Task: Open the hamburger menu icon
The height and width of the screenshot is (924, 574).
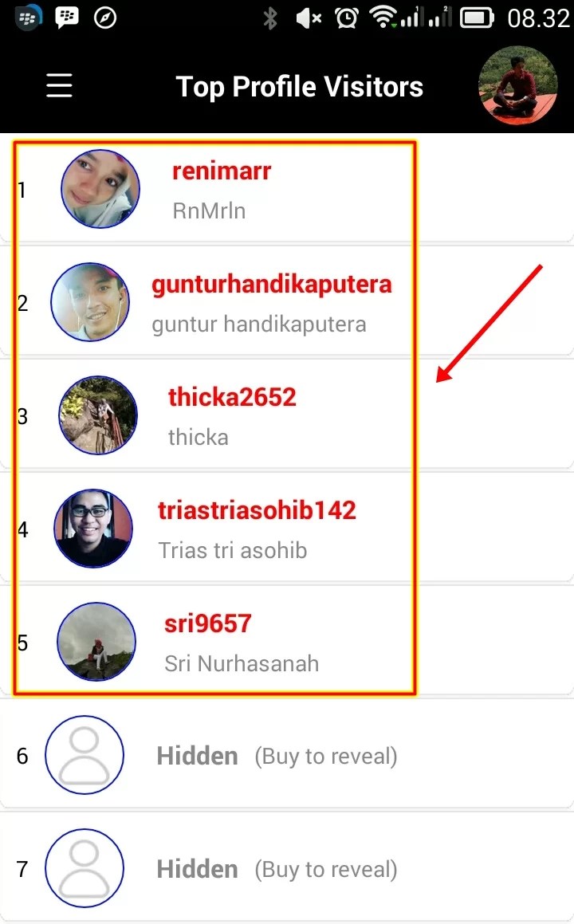Action: click(x=60, y=85)
